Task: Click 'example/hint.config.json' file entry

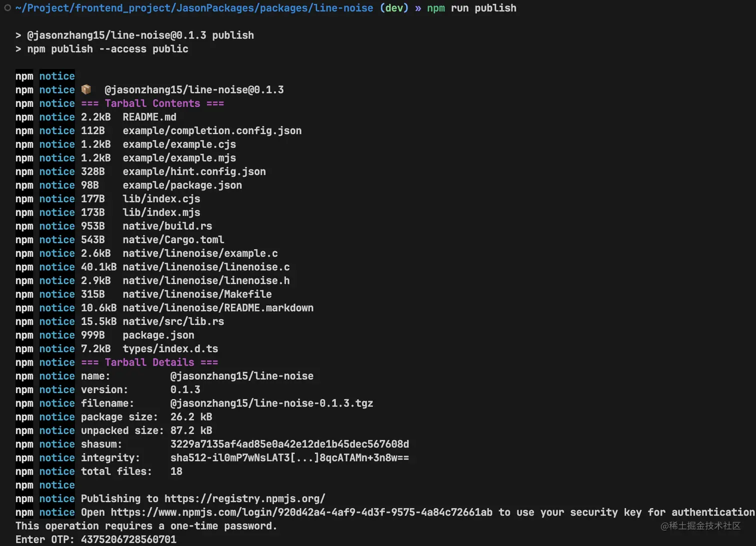Action: coord(194,171)
